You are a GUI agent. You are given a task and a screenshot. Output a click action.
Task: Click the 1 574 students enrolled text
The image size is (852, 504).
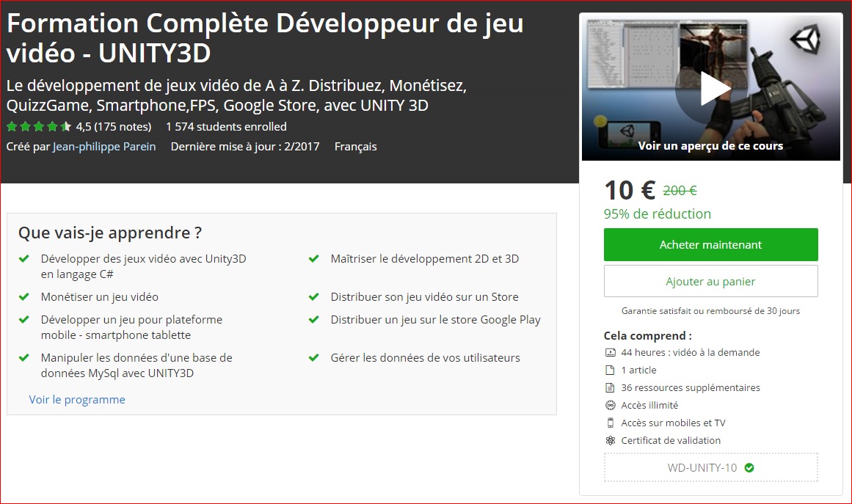tap(226, 126)
